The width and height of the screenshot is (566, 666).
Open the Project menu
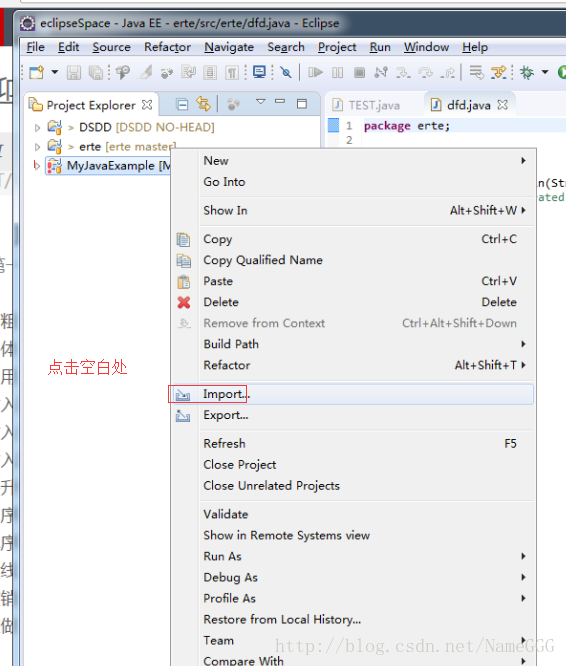click(x=337, y=47)
